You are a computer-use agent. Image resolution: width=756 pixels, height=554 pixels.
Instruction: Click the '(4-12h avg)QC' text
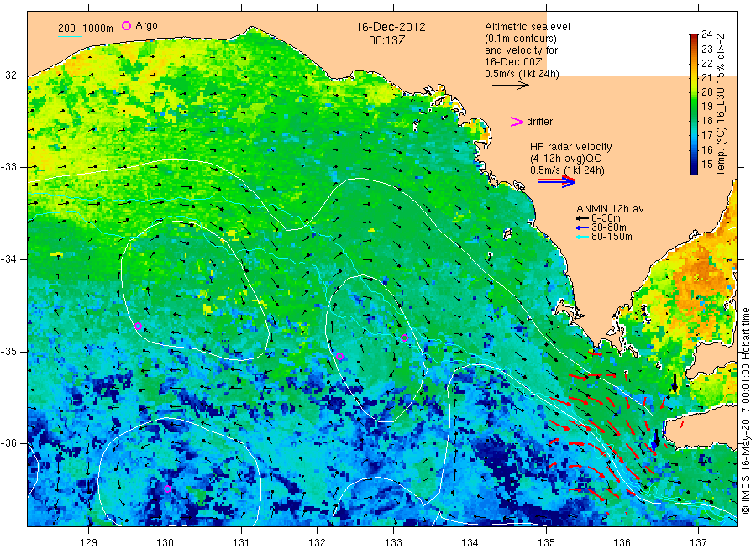(x=565, y=159)
